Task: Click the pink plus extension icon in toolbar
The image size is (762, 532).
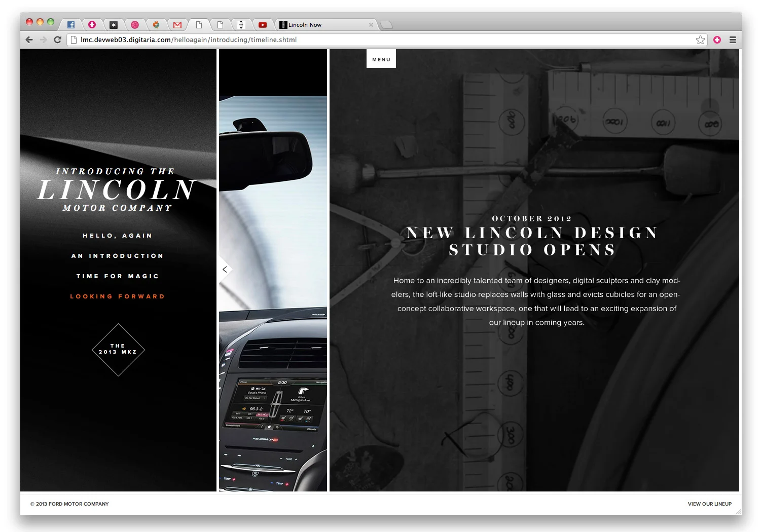Action: click(x=717, y=40)
